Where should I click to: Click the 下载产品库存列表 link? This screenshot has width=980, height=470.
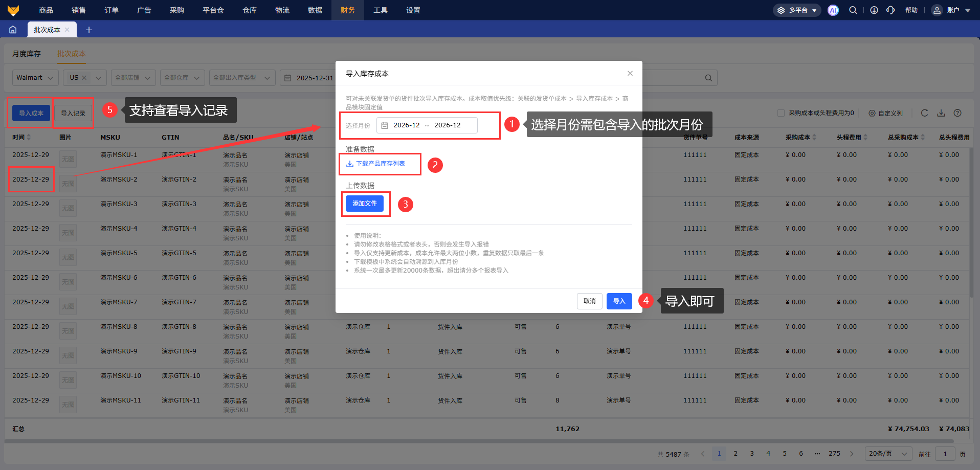375,164
